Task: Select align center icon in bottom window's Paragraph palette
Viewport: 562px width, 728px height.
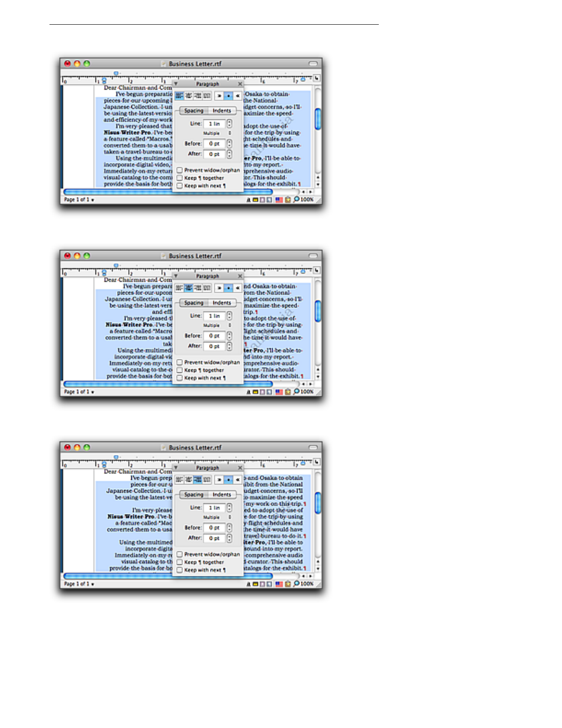Action: click(x=189, y=480)
